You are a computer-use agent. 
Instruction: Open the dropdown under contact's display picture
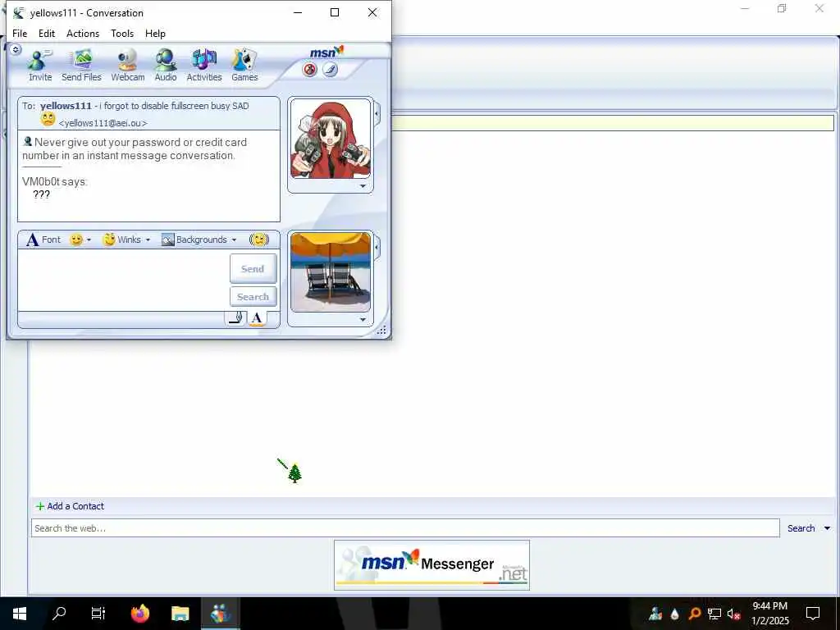point(363,186)
